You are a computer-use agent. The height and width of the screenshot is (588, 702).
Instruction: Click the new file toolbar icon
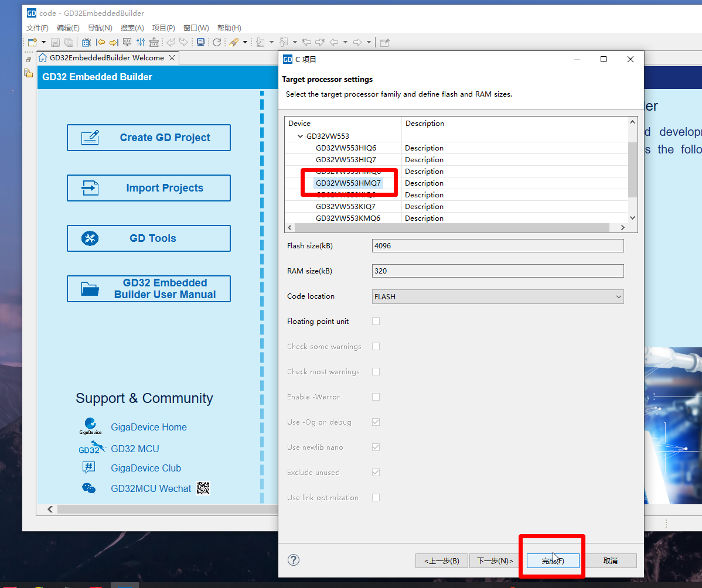pyautogui.click(x=32, y=42)
